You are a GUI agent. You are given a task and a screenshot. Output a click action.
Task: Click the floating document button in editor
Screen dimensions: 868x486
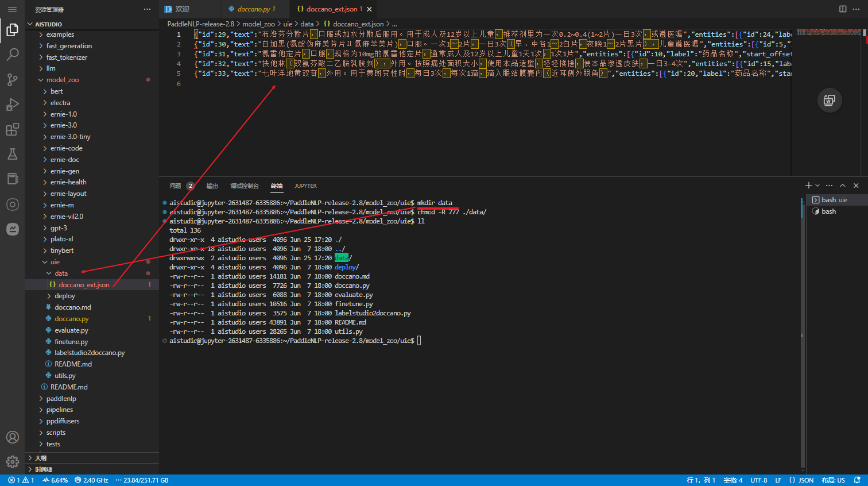pos(829,101)
